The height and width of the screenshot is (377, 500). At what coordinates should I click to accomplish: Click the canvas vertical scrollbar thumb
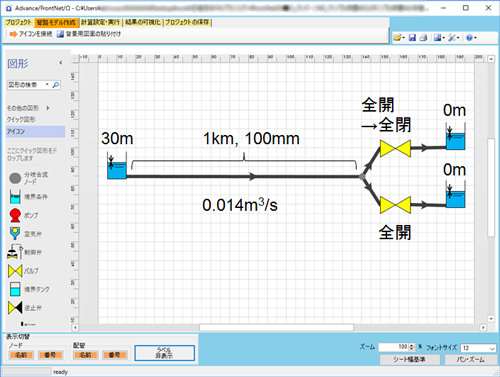tap(491, 187)
